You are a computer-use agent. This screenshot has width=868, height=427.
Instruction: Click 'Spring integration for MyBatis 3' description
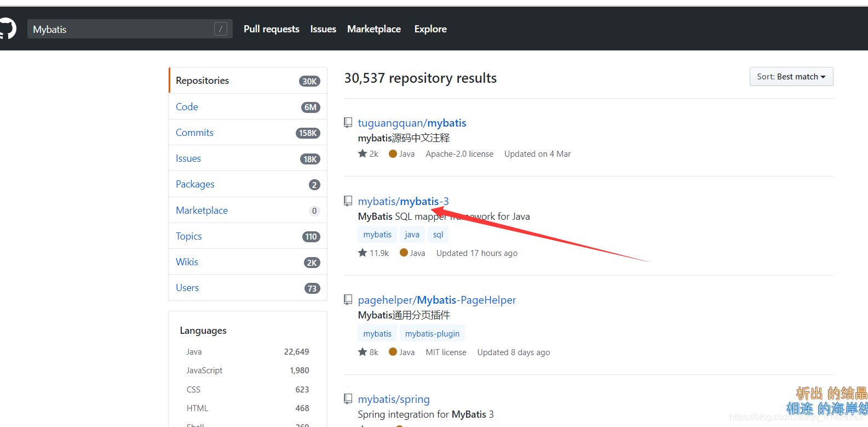(426, 414)
